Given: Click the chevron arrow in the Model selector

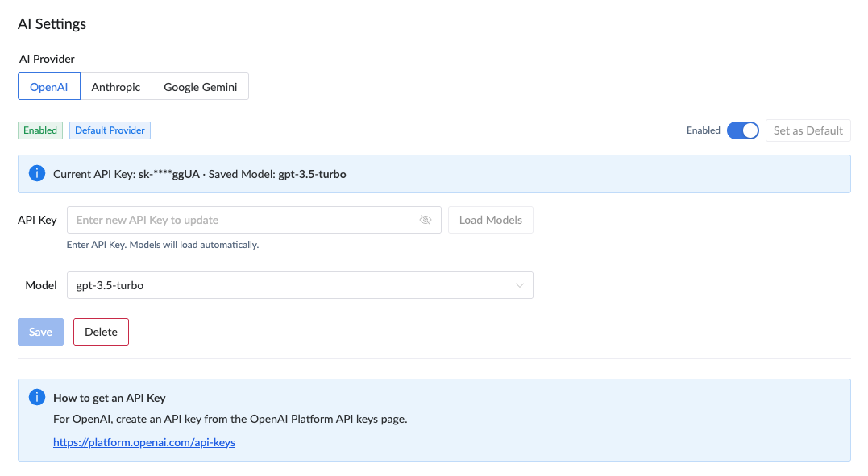Looking at the screenshot, I should [x=520, y=285].
